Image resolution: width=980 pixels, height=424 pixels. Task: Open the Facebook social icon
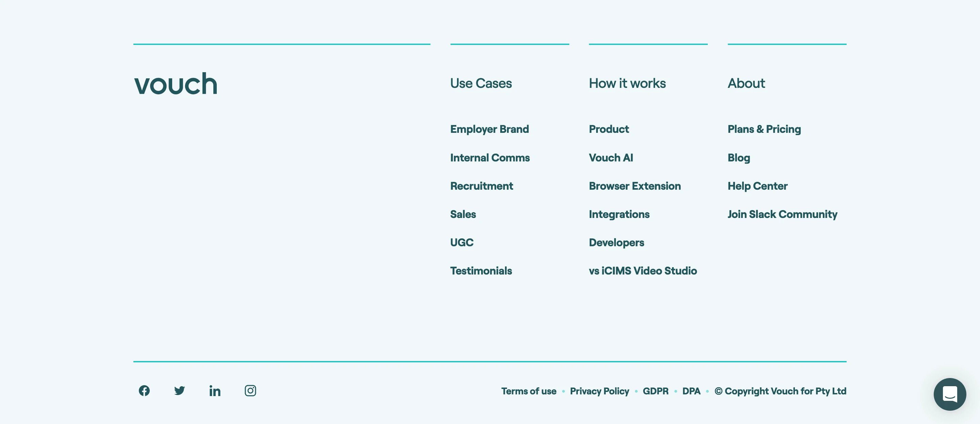[x=144, y=391]
